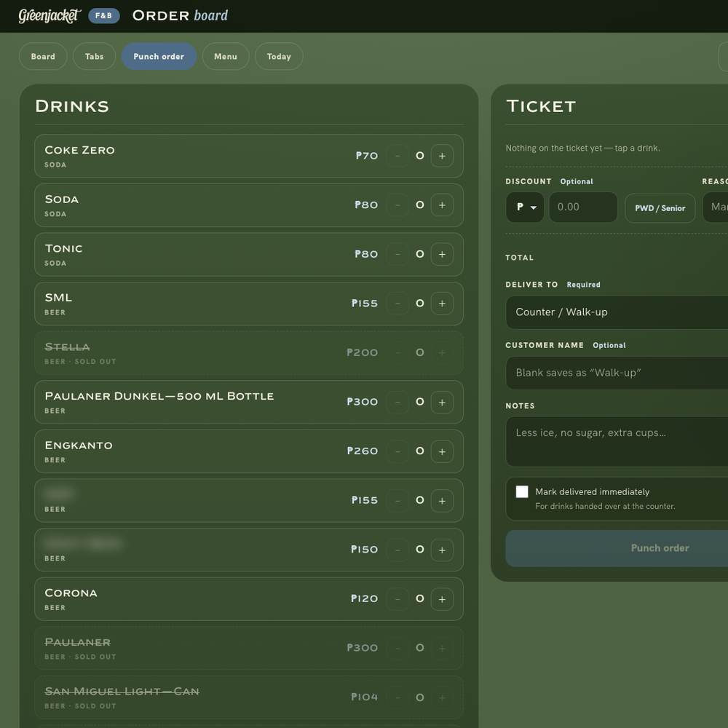The height and width of the screenshot is (728, 728).
Task: Add one Tonic with plus button
Action: pos(442,254)
